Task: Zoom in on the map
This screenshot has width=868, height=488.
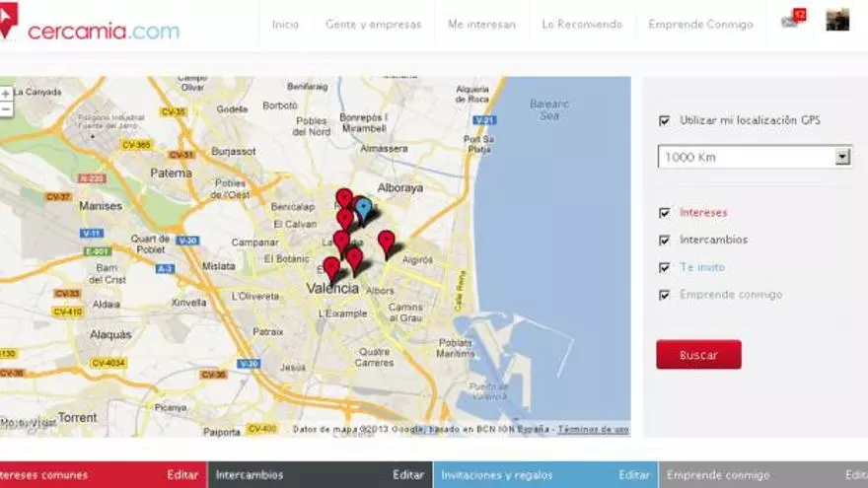Action: click(x=7, y=94)
